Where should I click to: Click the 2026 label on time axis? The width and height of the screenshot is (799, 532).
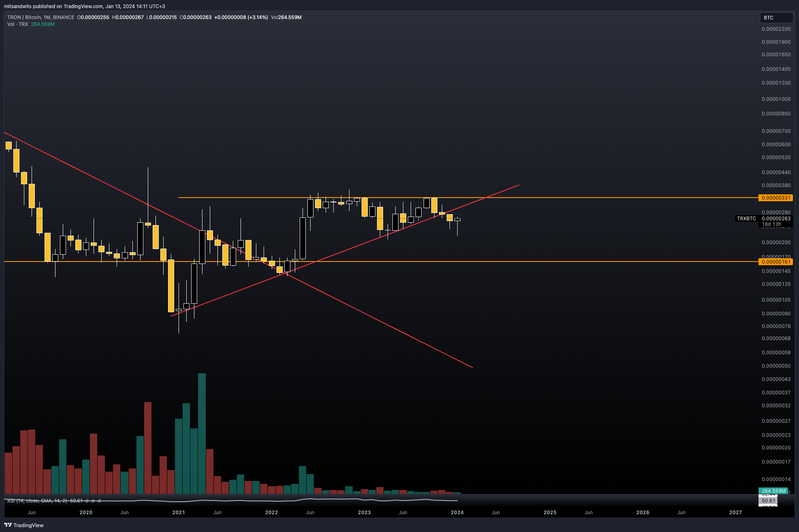pyautogui.click(x=643, y=513)
